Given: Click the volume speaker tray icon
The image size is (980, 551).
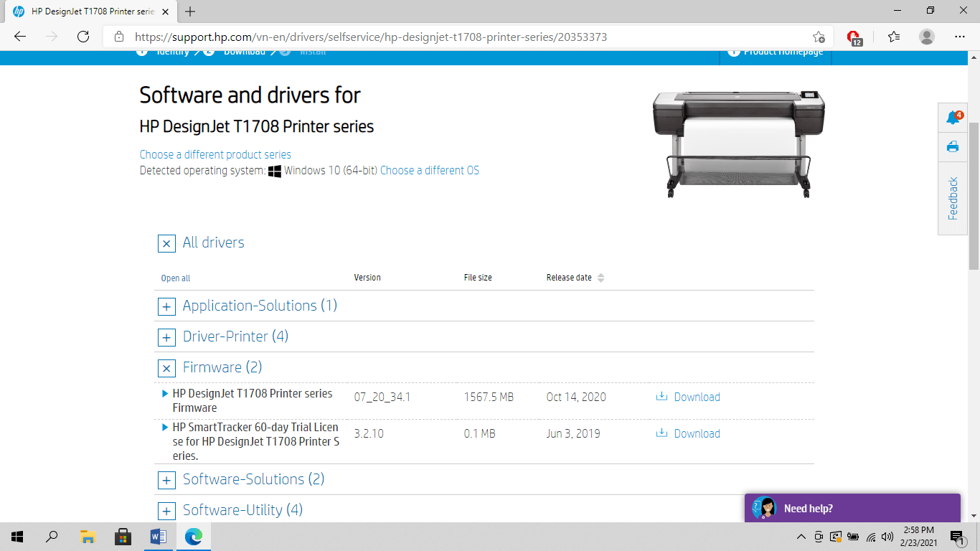Looking at the screenshot, I should pos(887,537).
